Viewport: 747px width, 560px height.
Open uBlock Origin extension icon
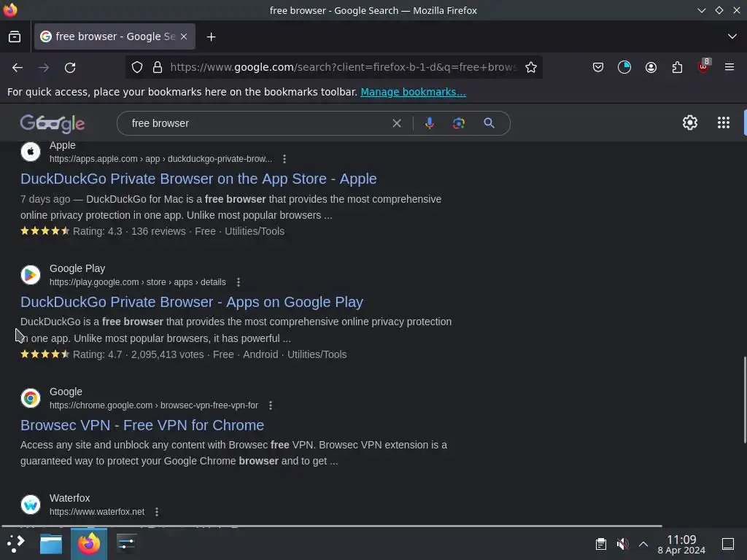point(704,66)
